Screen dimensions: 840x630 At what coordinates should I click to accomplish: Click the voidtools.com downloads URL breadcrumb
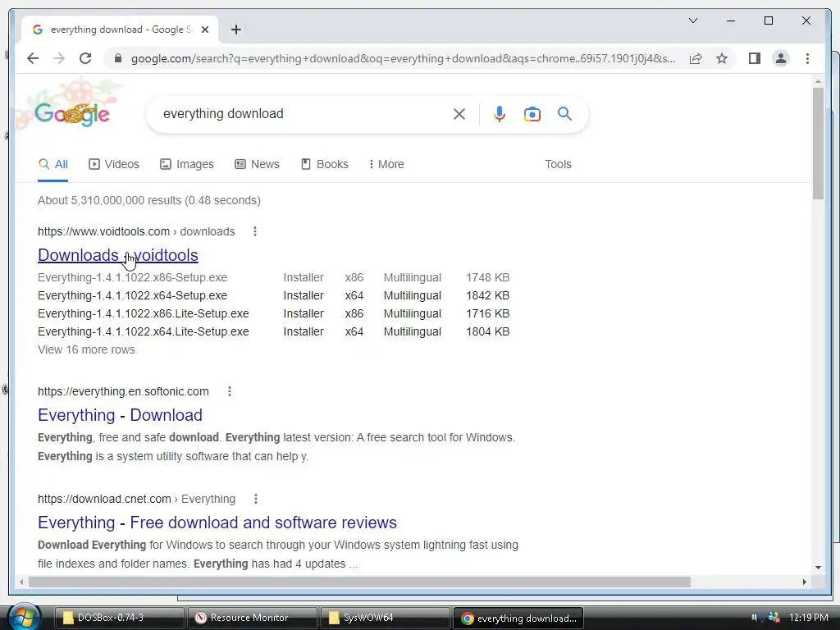click(x=136, y=231)
